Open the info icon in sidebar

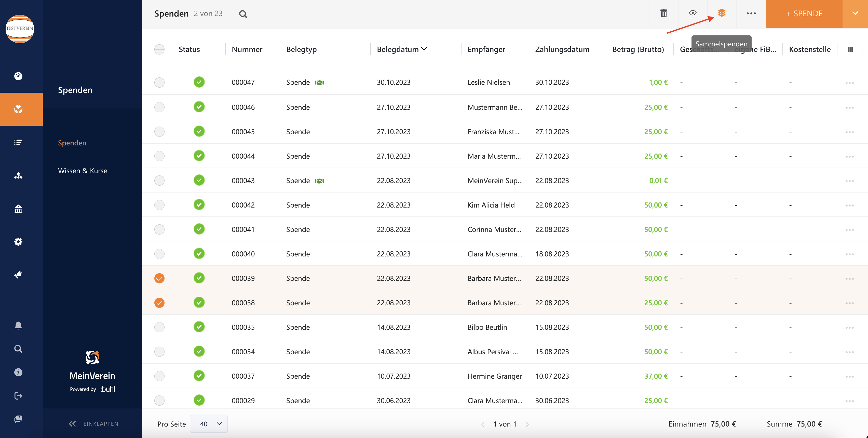[18, 372]
